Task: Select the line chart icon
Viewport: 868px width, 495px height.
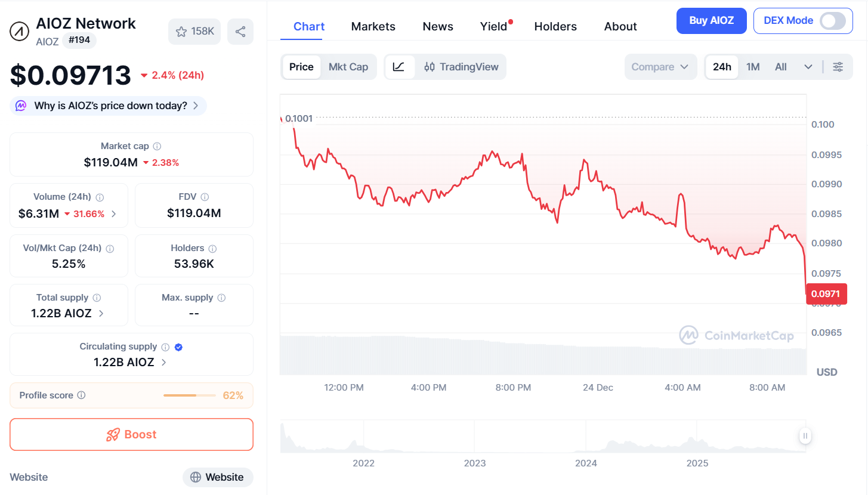Action: tap(399, 67)
